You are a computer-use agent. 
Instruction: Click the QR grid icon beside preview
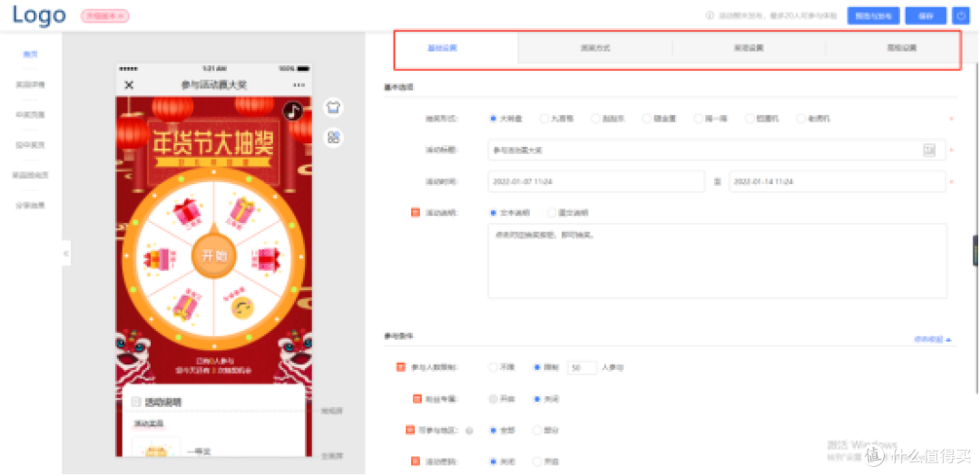point(333,138)
